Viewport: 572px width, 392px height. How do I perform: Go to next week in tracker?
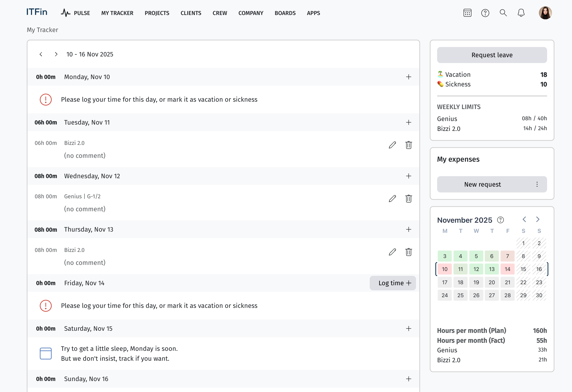(56, 54)
